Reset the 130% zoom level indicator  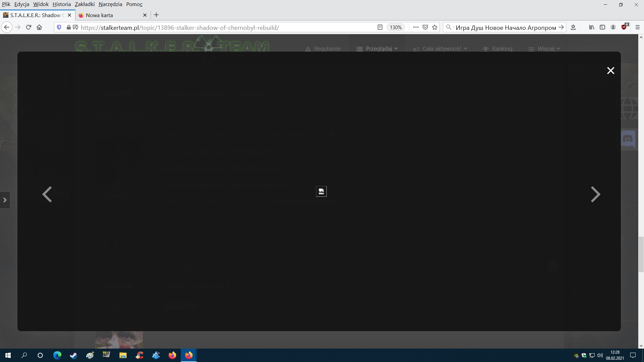tap(396, 27)
